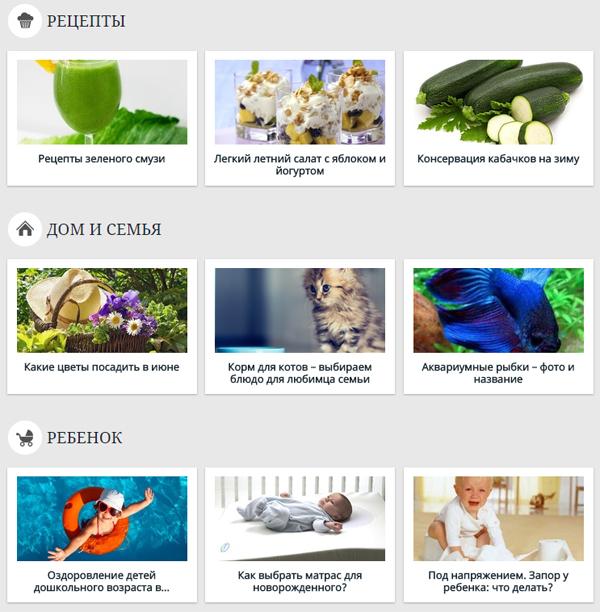This screenshot has height=612, width=600.
Task: Select the yogurt apple salad photo
Action: coord(300,102)
